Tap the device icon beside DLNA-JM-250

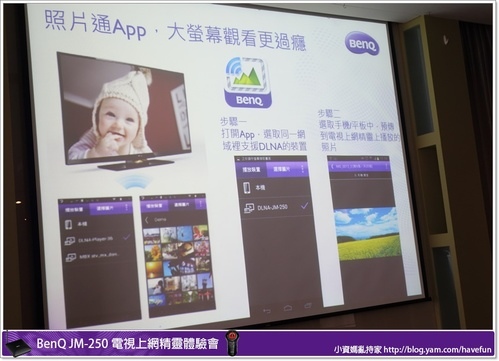(x=249, y=208)
